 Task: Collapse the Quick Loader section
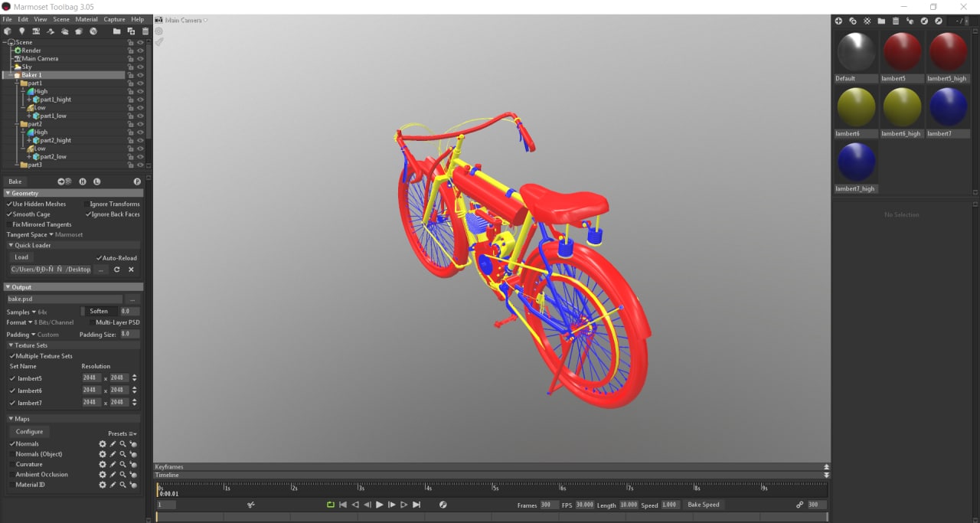tap(11, 245)
